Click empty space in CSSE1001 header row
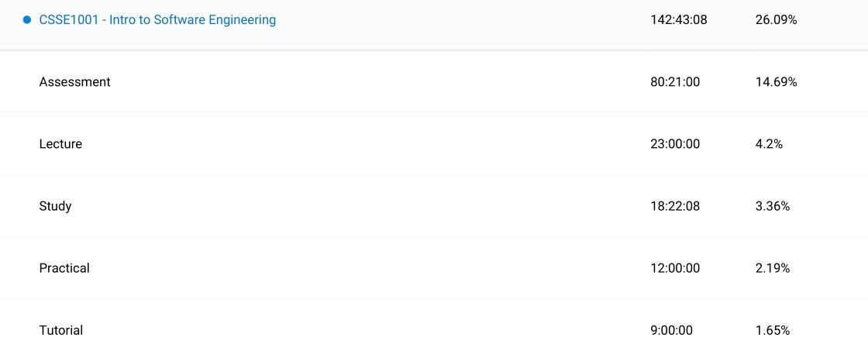 coord(465,20)
